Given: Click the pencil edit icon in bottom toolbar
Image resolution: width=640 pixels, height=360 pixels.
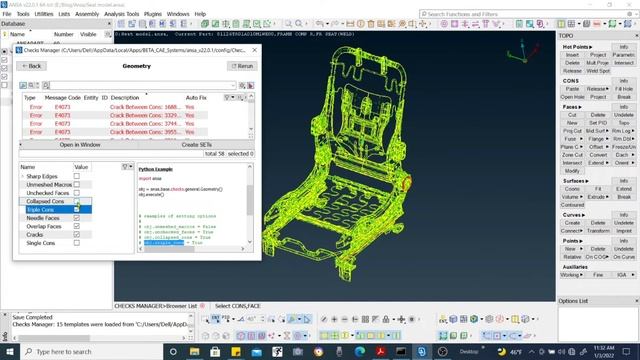Looking at the screenshot, I should pyautogui.click(x=324, y=319).
